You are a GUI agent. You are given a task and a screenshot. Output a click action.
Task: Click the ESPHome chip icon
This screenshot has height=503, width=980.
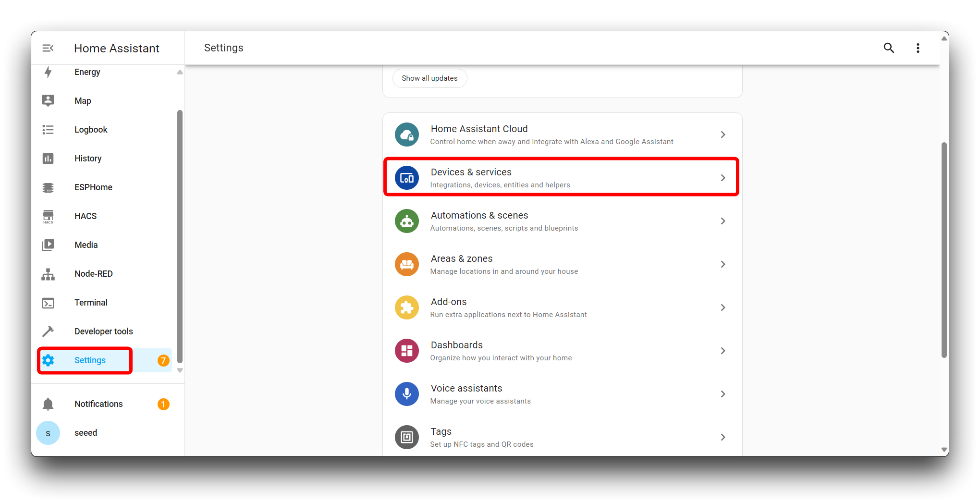pos(48,187)
